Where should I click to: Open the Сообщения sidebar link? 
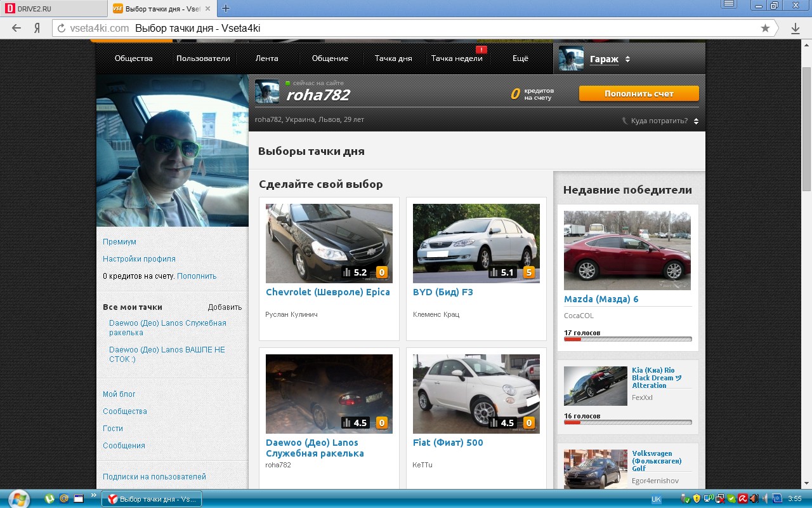click(124, 446)
